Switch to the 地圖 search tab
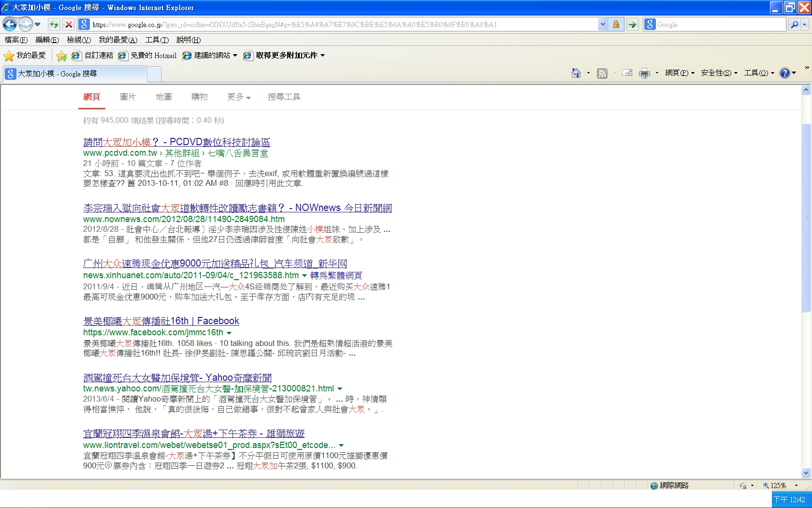Viewport: 812px width, 508px height. 164,97
